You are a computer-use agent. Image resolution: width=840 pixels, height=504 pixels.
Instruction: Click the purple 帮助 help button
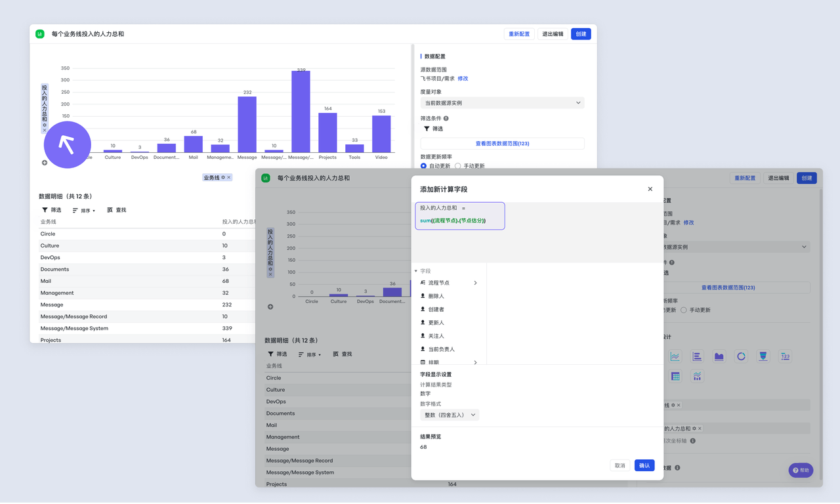[x=801, y=471]
